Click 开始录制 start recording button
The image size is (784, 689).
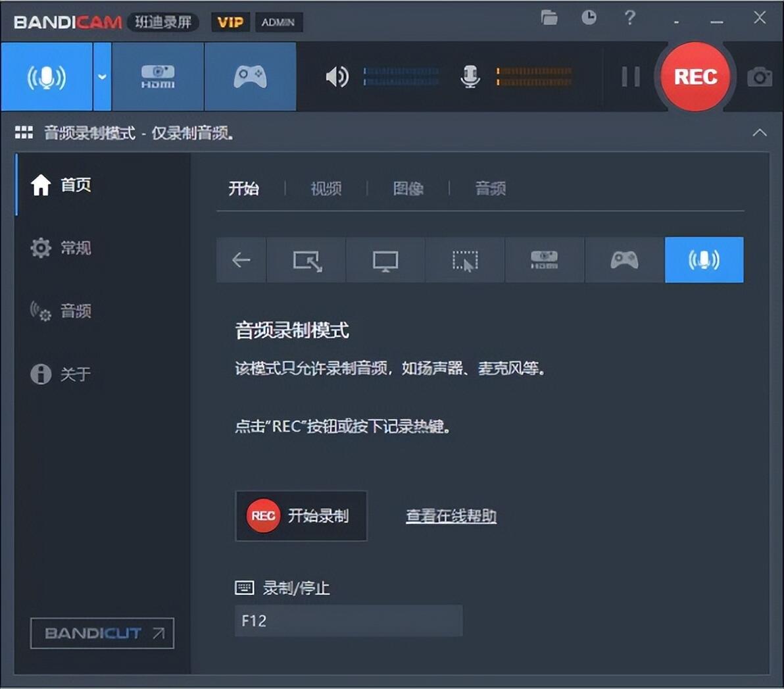click(x=301, y=516)
